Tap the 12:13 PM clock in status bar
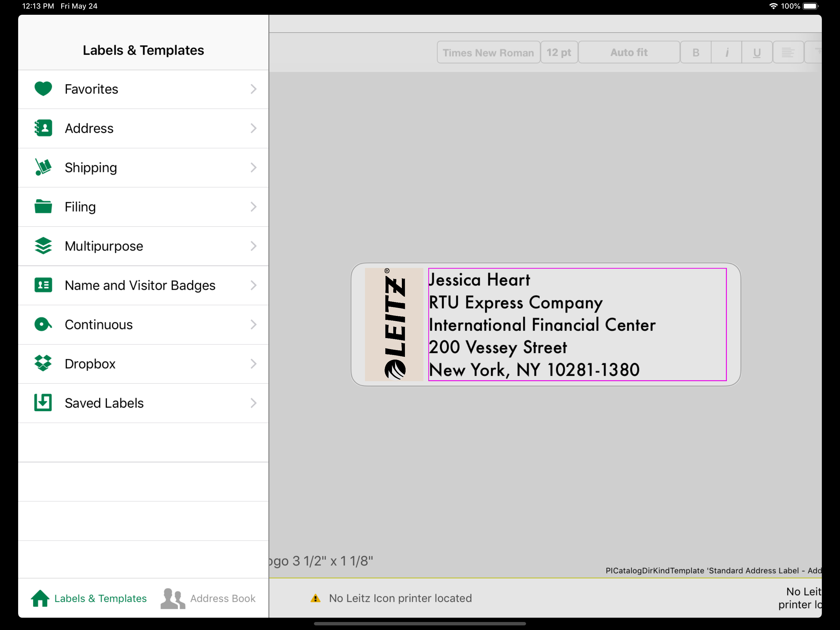The image size is (840, 630). [x=38, y=6]
